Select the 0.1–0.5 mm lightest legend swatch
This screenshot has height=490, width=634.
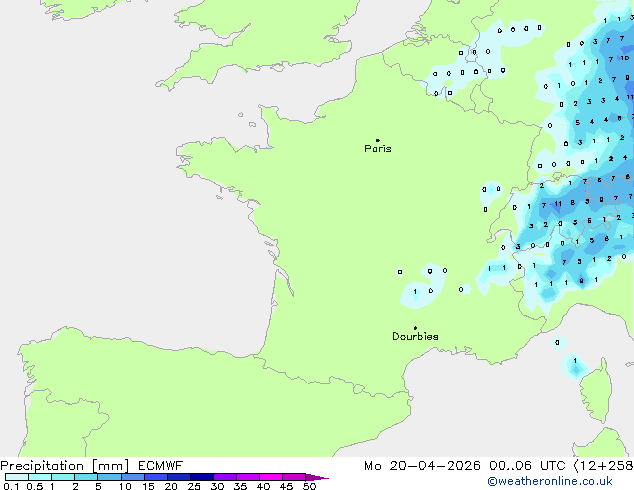tap(15, 477)
